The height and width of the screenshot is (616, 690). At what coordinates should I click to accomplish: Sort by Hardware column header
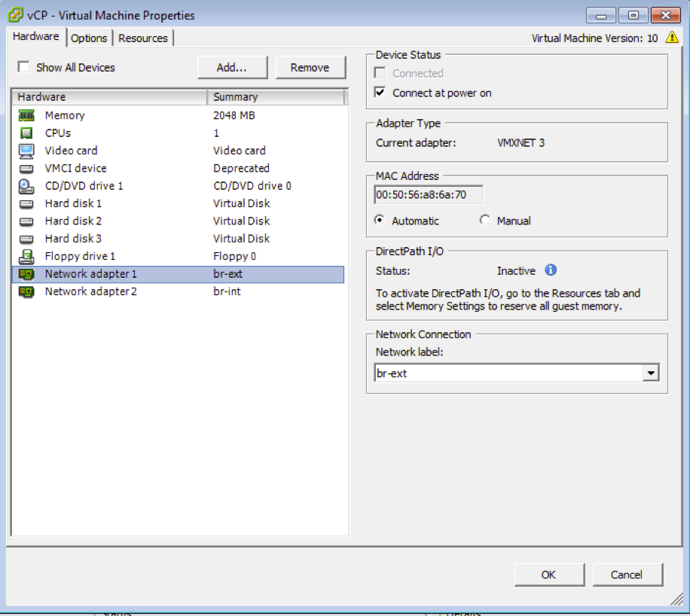point(109,97)
